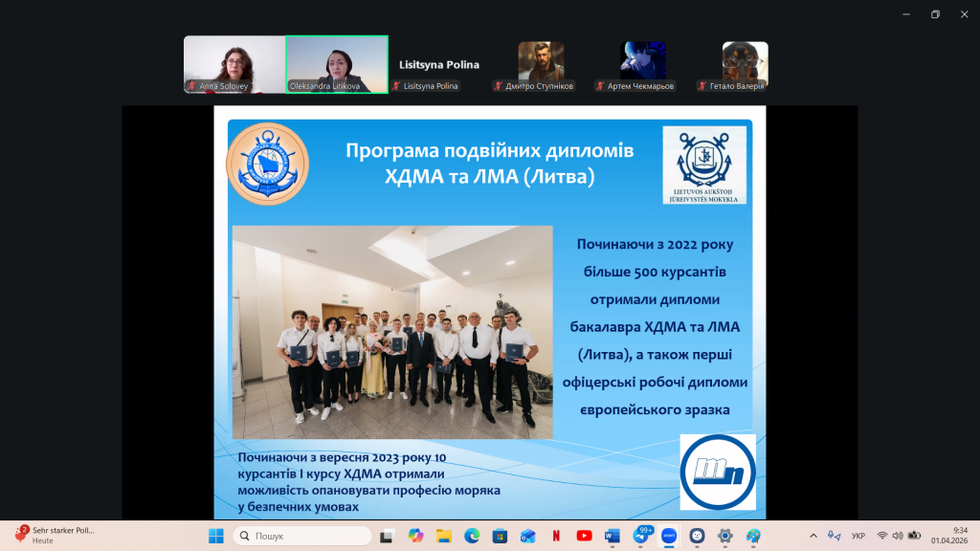The image size is (980, 551).
Task: Open Microsoft Store from the taskbar
Action: coord(500,536)
